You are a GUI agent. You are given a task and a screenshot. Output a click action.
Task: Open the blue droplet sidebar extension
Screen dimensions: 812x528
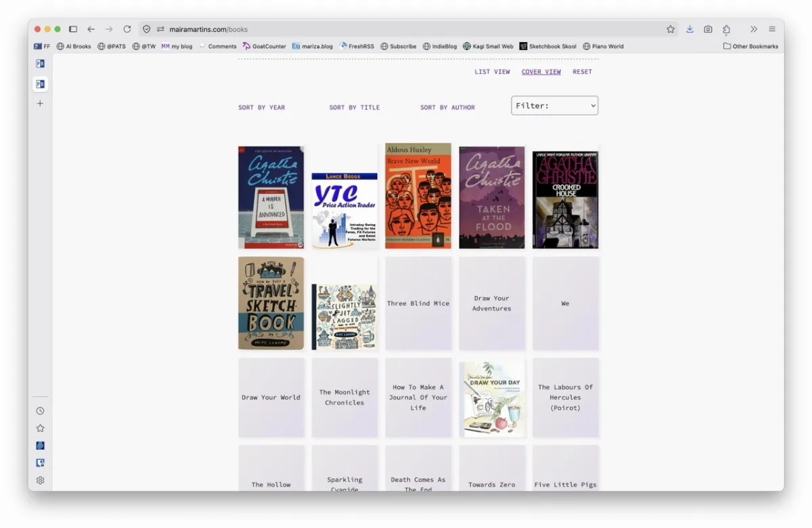(40, 445)
